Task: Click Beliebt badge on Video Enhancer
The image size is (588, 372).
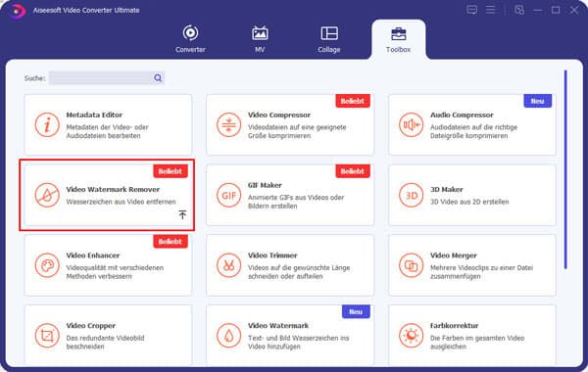Action: (x=171, y=242)
